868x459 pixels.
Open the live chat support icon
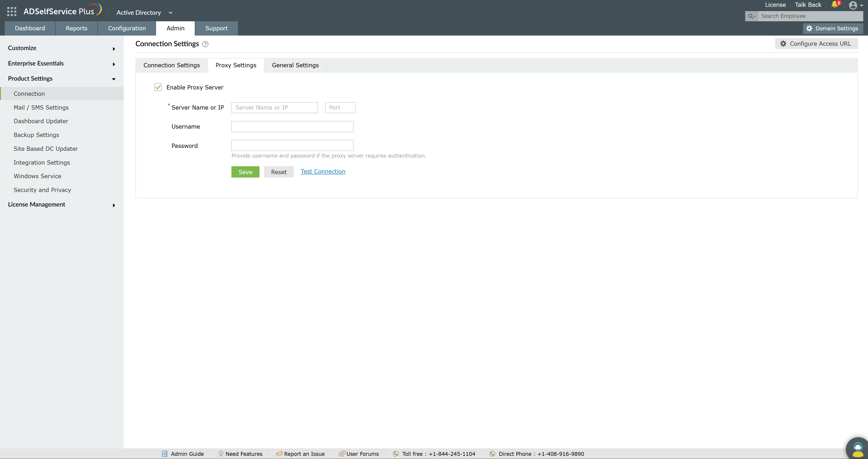pos(858,449)
